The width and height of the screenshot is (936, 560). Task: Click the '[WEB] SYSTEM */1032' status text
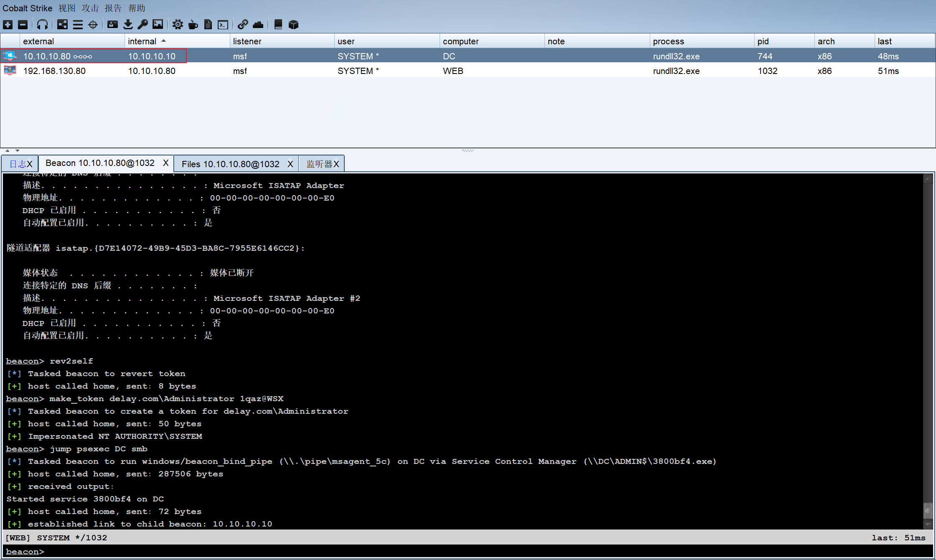(x=56, y=537)
